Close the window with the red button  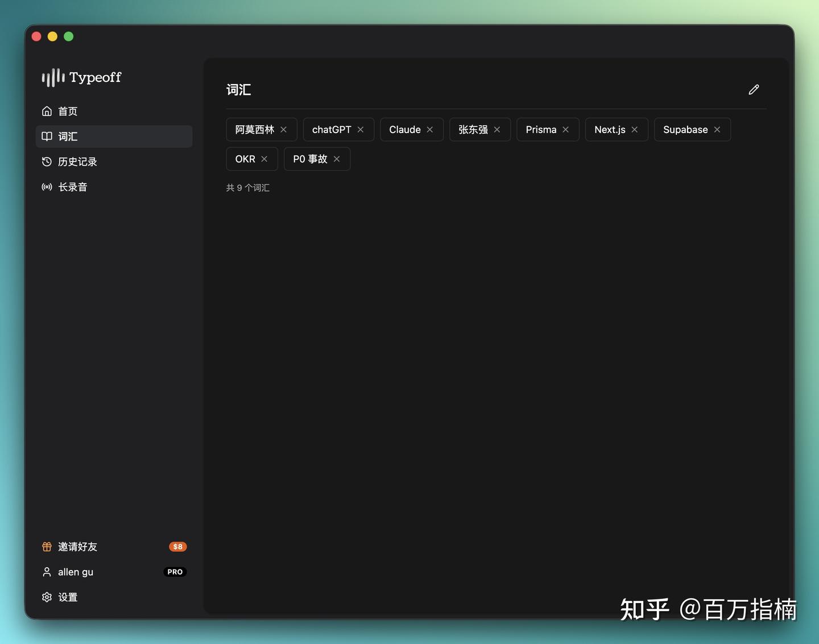pyautogui.click(x=36, y=36)
